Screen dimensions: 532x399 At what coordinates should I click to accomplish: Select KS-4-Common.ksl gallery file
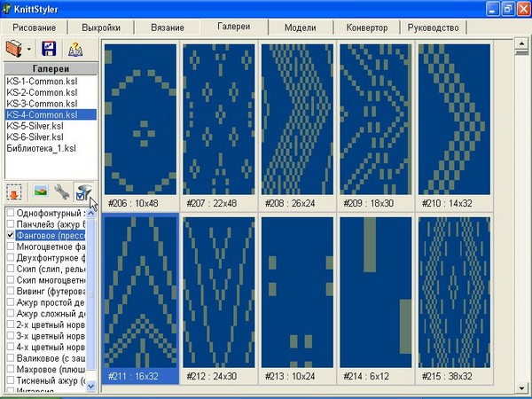[51, 114]
